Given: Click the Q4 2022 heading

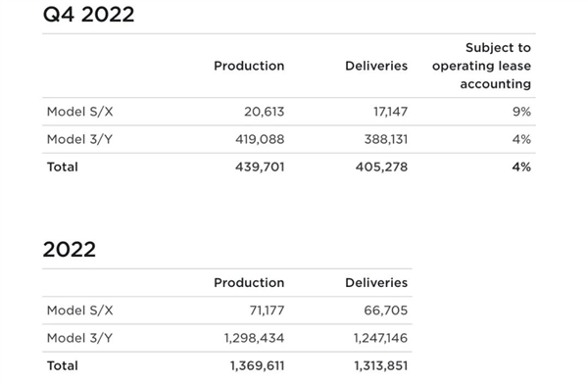Looking at the screenshot, I should (88, 15).
